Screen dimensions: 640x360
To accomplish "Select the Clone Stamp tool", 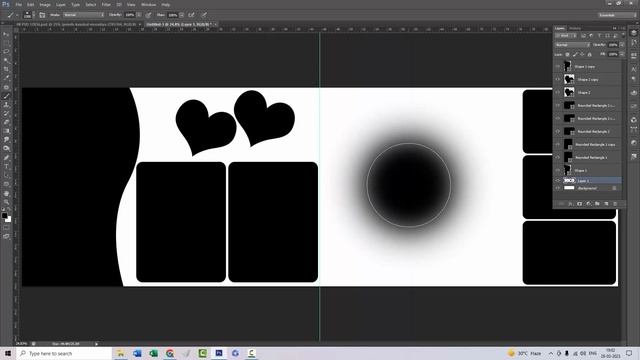I will [x=6, y=105].
